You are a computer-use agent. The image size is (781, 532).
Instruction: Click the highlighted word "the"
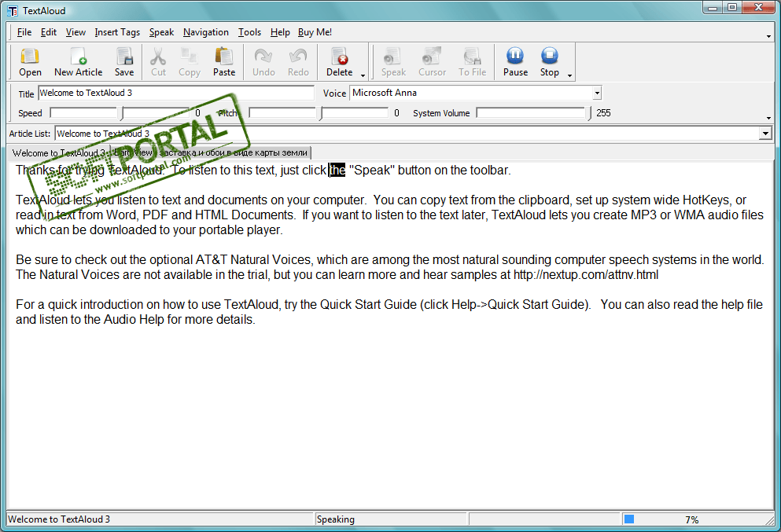(x=337, y=171)
